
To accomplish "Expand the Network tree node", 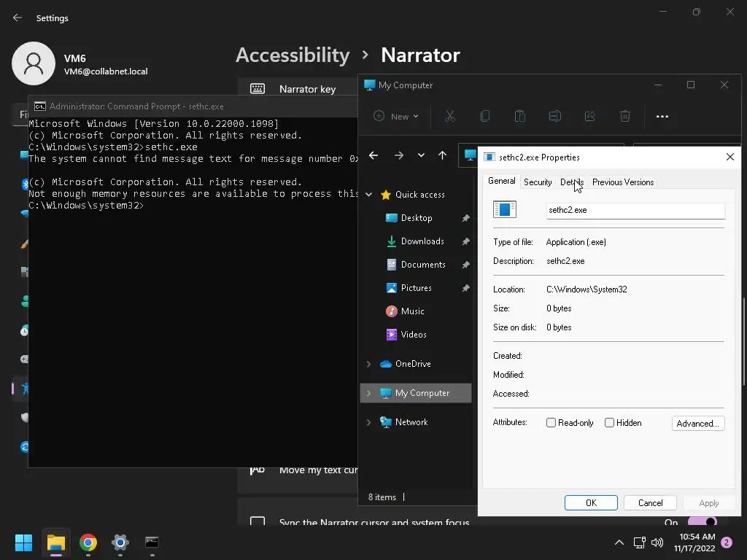I will click(368, 422).
